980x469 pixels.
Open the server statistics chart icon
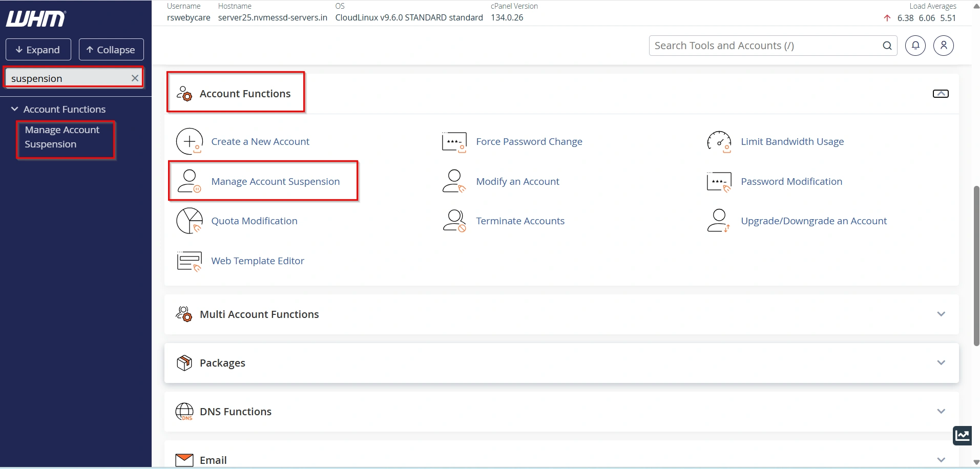click(963, 436)
